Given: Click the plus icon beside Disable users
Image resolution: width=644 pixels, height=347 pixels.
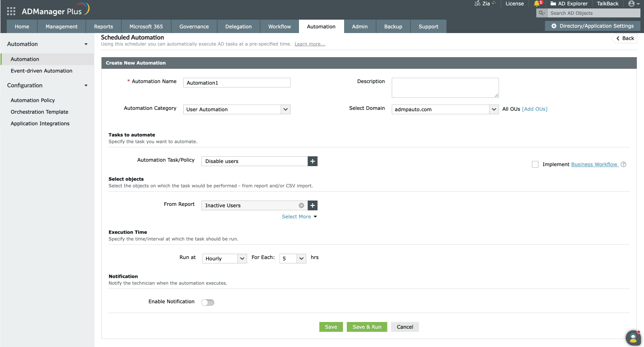Looking at the screenshot, I should (312, 161).
